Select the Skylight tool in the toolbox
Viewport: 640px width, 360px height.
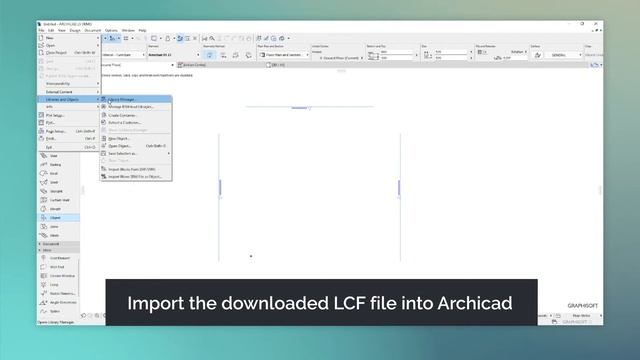click(59, 191)
